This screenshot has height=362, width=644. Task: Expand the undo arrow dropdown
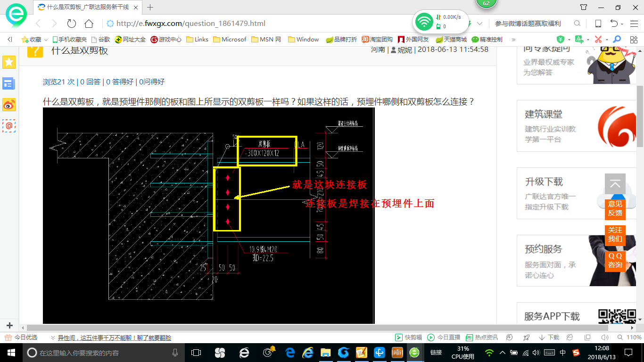(622, 24)
